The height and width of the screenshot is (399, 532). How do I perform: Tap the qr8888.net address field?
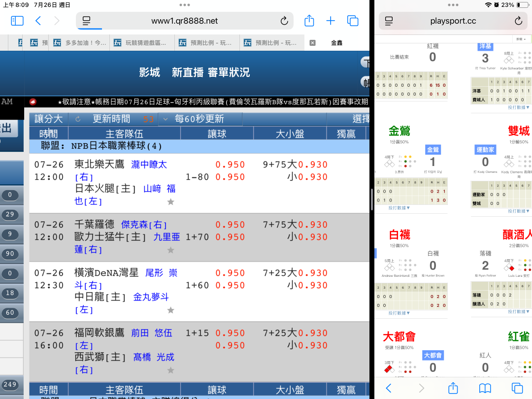tap(185, 21)
